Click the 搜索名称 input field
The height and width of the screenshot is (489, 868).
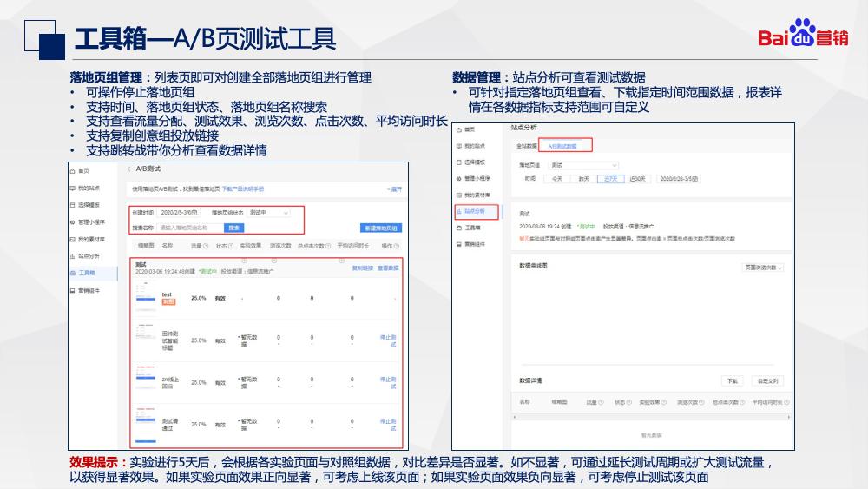pos(190,228)
